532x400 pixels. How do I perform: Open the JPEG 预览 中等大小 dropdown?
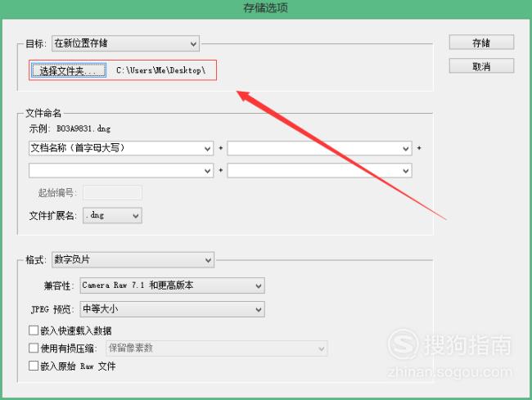(173, 309)
